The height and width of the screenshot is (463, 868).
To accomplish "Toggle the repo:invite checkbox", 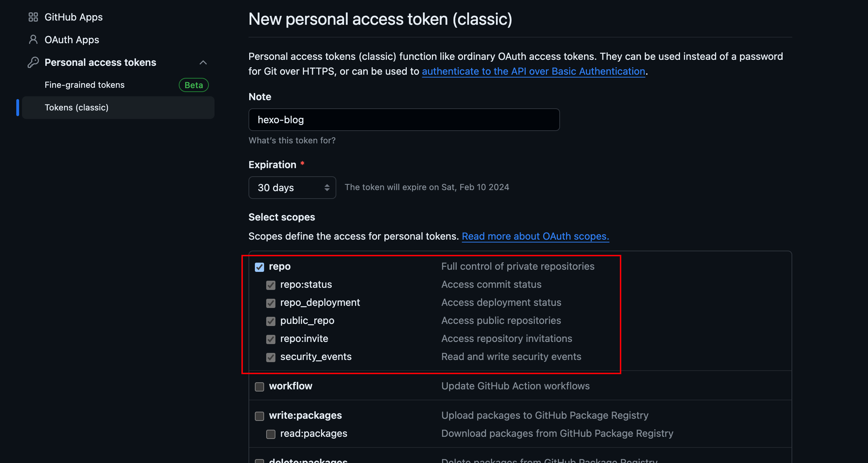I will (x=271, y=339).
